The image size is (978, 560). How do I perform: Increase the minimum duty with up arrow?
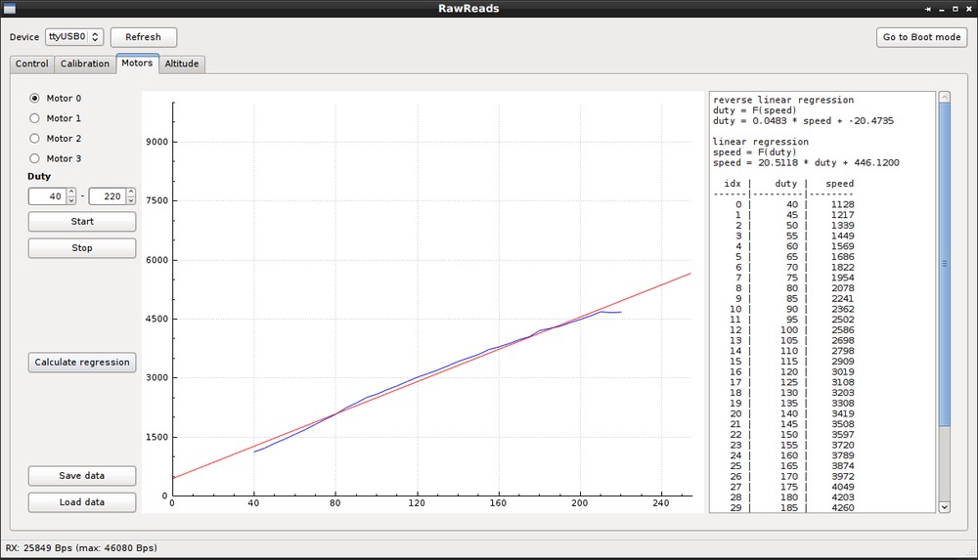[x=71, y=193]
